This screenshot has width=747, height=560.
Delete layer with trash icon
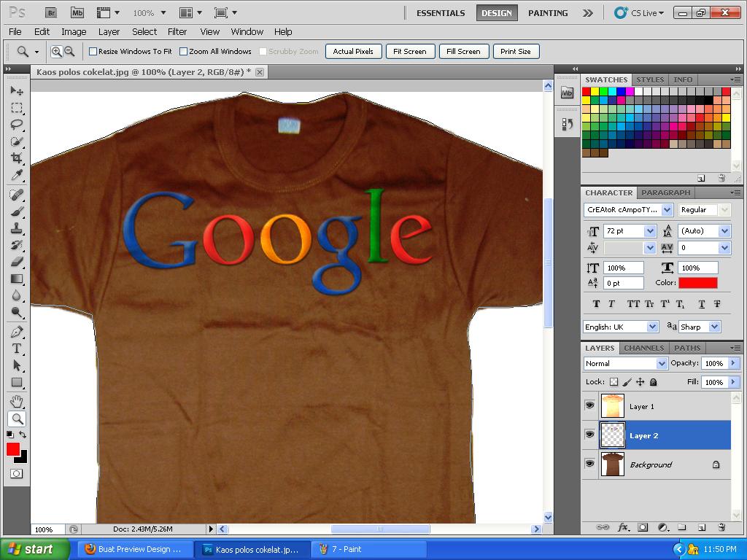(721, 527)
